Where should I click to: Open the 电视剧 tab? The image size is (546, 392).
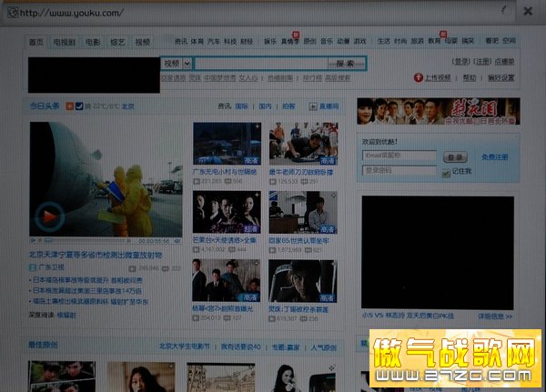(x=65, y=42)
